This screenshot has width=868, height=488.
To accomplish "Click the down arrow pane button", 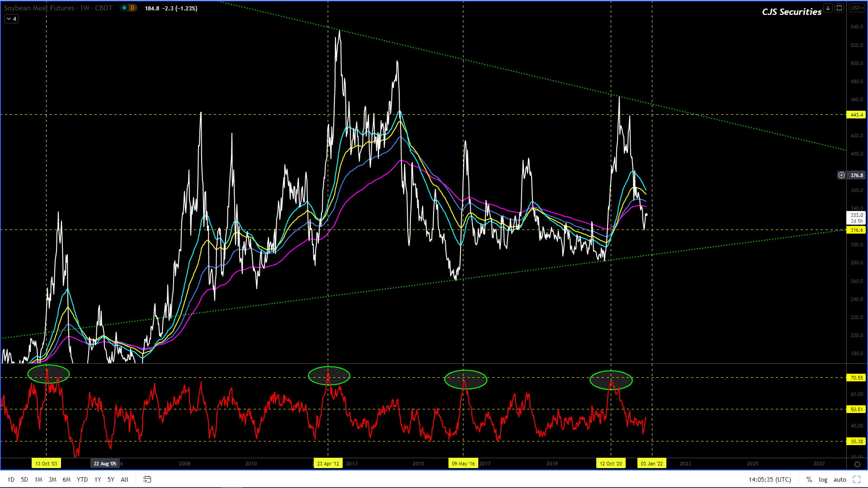I will [828, 8].
